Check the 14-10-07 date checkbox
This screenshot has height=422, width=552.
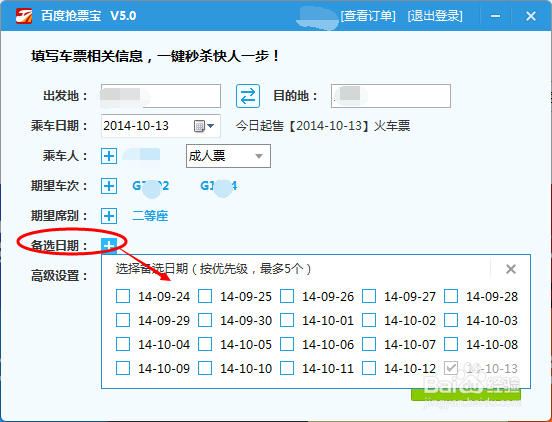coord(369,344)
